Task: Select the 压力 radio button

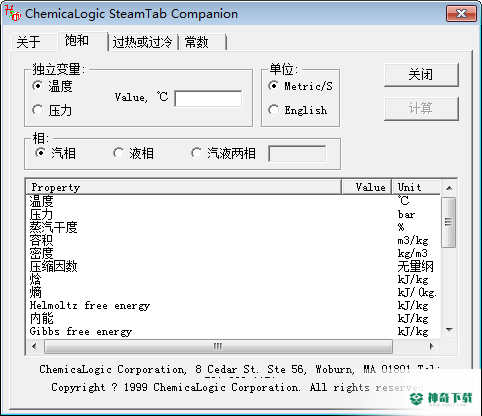Action: pyautogui.click(x=52, y=110)
